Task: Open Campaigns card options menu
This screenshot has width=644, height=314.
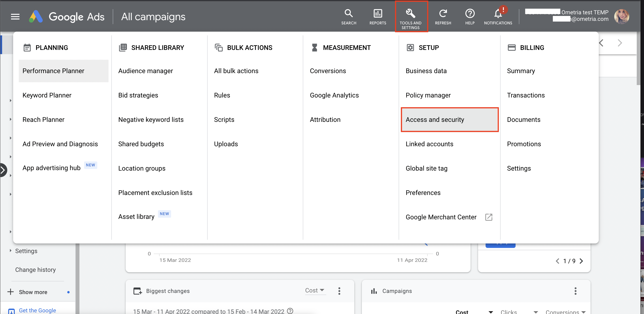Action: [x=576, y=291]
